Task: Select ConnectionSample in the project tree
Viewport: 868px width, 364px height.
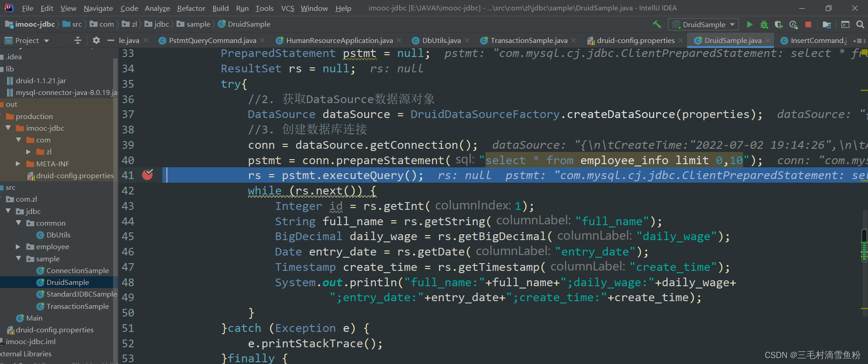Action: [77, 270]
